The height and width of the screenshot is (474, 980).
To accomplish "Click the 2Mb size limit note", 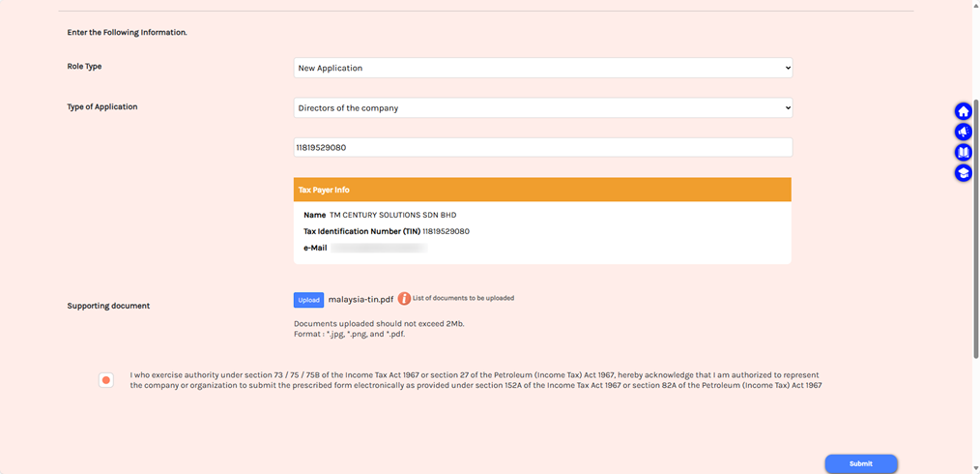I will (379, 324).
